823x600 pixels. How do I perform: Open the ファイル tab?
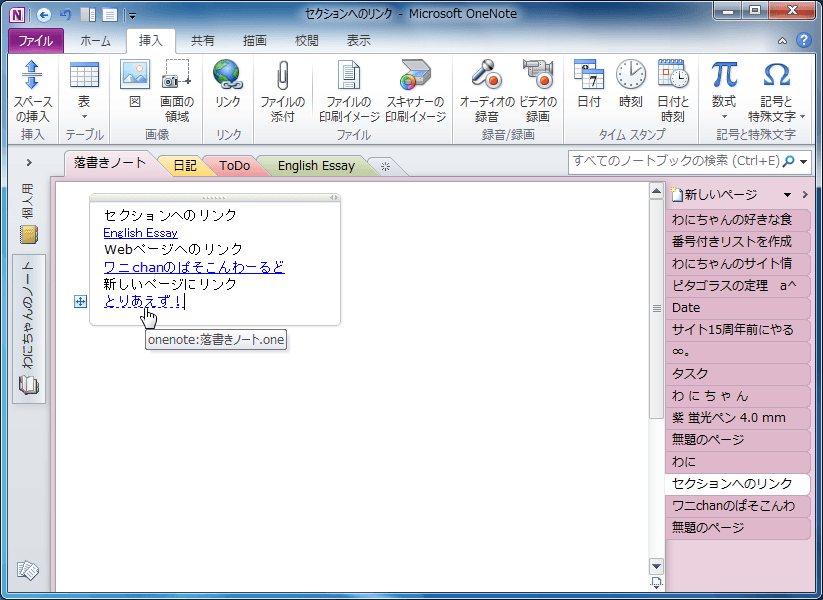tap(36, 40)
